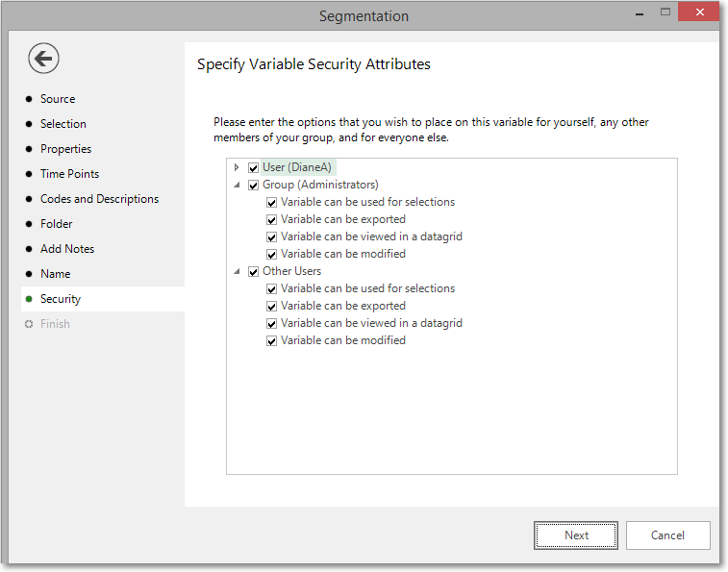Viewport: 728px width, 572px height.
Task: Go to the Add Notes step
Action: coord(67,249)
